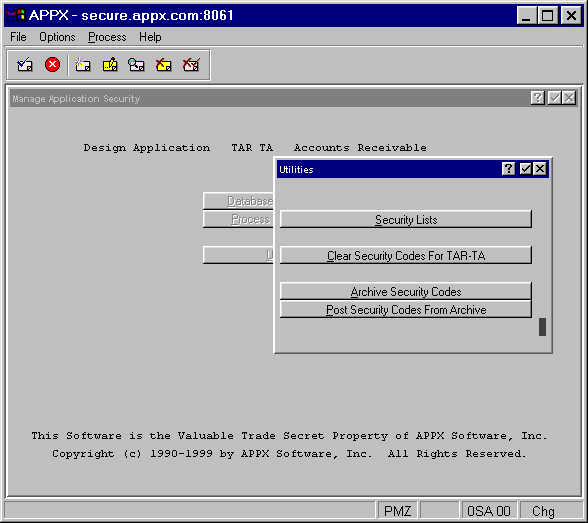Click Post Security Codes From Archive
This screenshot has width=588, height=523.
tap(406, 309)
